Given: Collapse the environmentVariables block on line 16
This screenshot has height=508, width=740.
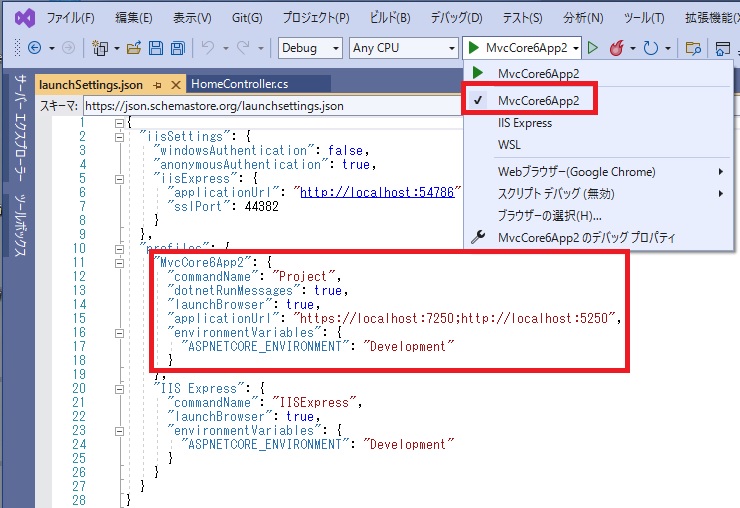Looking at the screenshot, I should (x=119, y=333).
